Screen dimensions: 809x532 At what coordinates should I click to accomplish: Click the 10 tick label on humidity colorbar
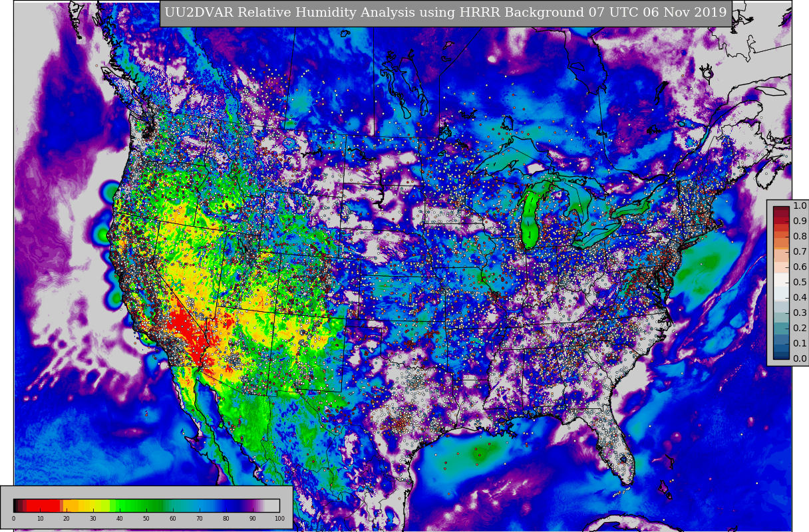coord(40,519)
